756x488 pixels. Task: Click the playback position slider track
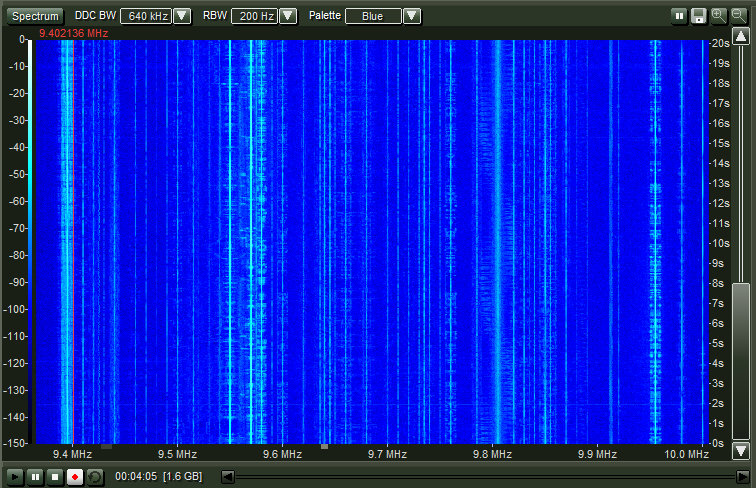click(485, 477)
